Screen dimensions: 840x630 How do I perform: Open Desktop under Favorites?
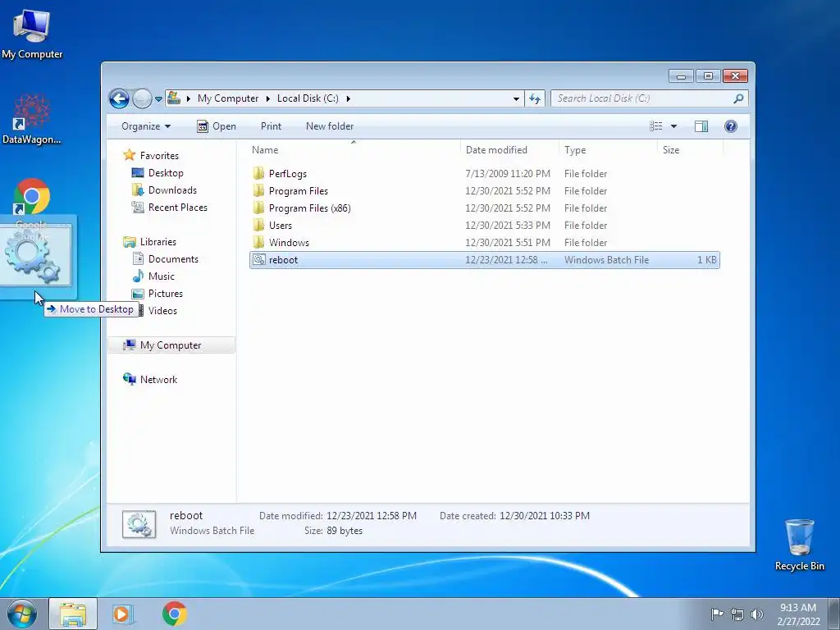[x=166, y=173]
